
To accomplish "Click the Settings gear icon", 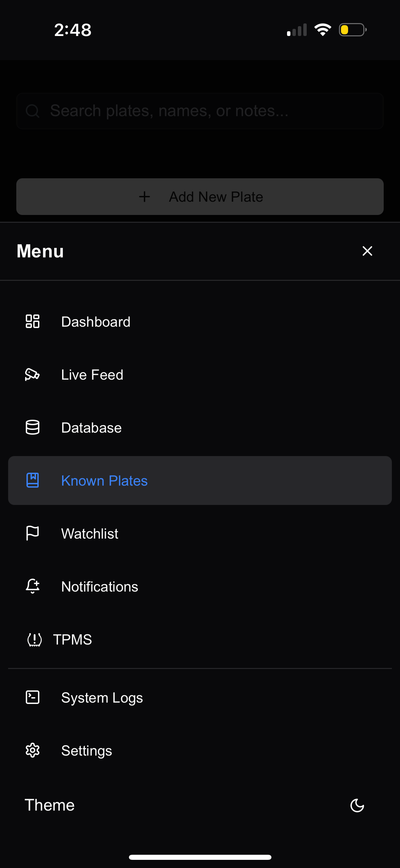I will (x=33, y=750).
